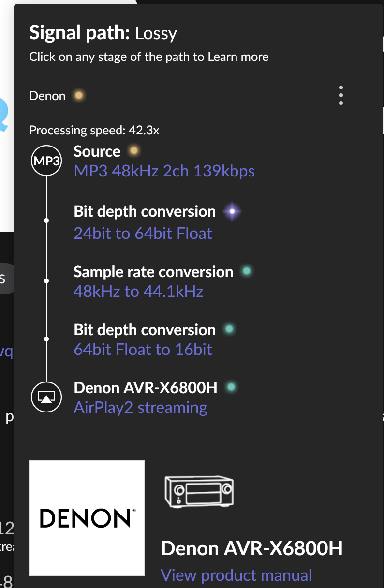Open 48kHz to 44.1kHz conversion details

pos(138,292)
